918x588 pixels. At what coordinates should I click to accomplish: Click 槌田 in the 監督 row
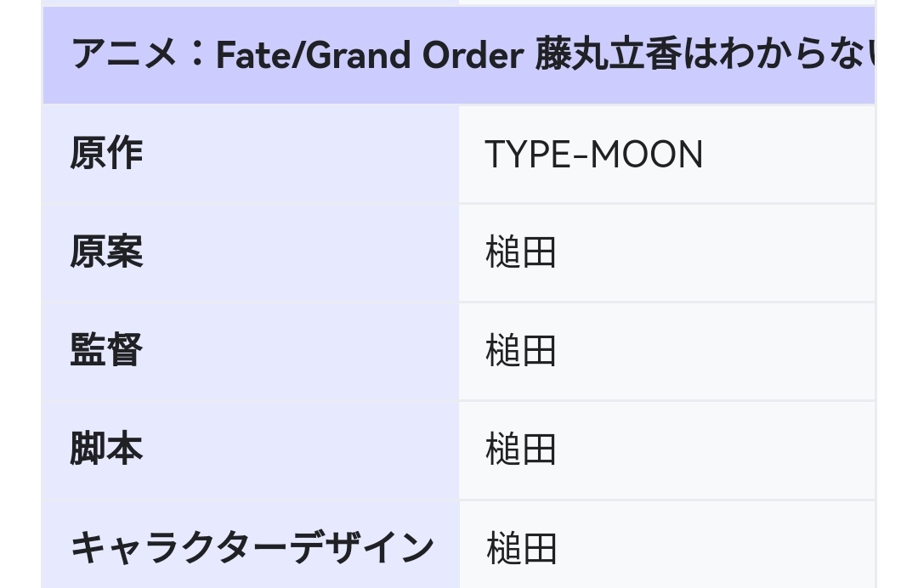pos(520,350)
